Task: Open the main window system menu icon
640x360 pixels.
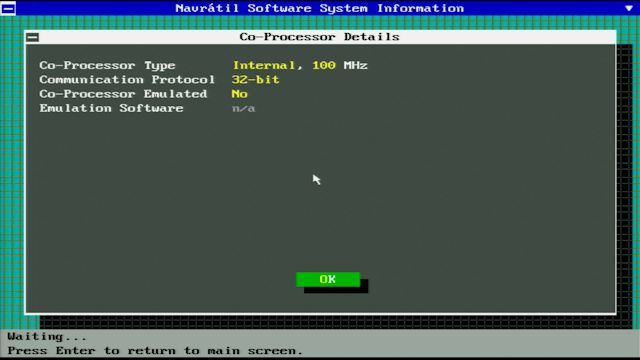Action: (x=8, y=8)
